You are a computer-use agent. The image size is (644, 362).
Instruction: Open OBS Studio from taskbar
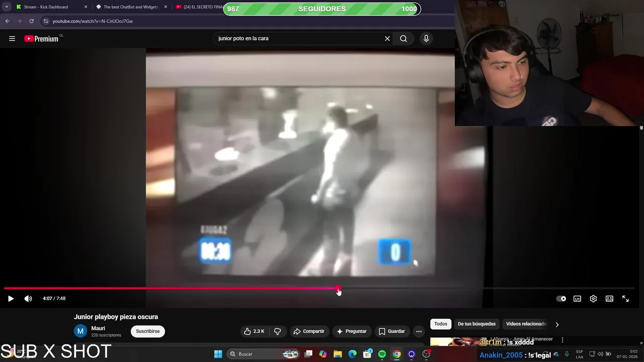(426, 354)
